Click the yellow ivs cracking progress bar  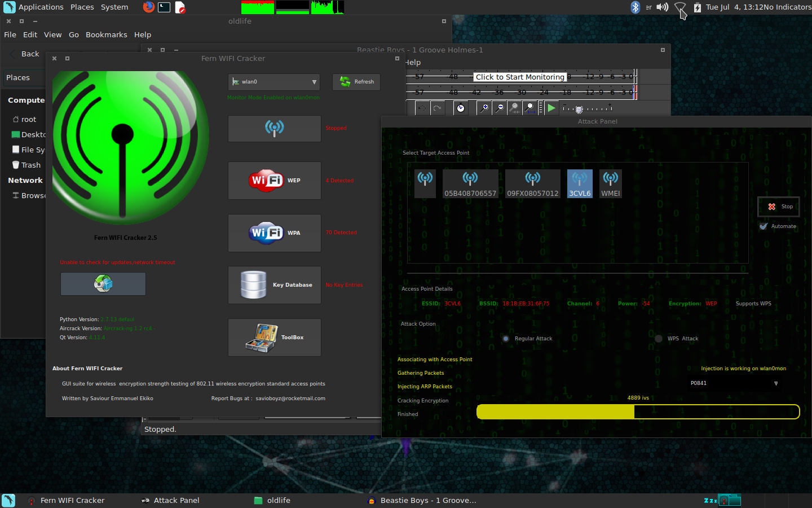point(638,412)
